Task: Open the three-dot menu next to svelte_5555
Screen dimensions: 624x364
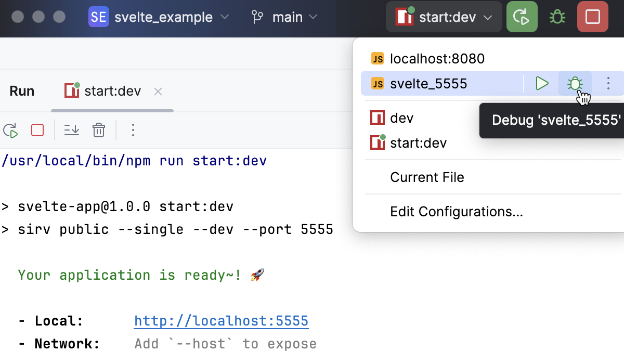Action: tap(608, 83)
